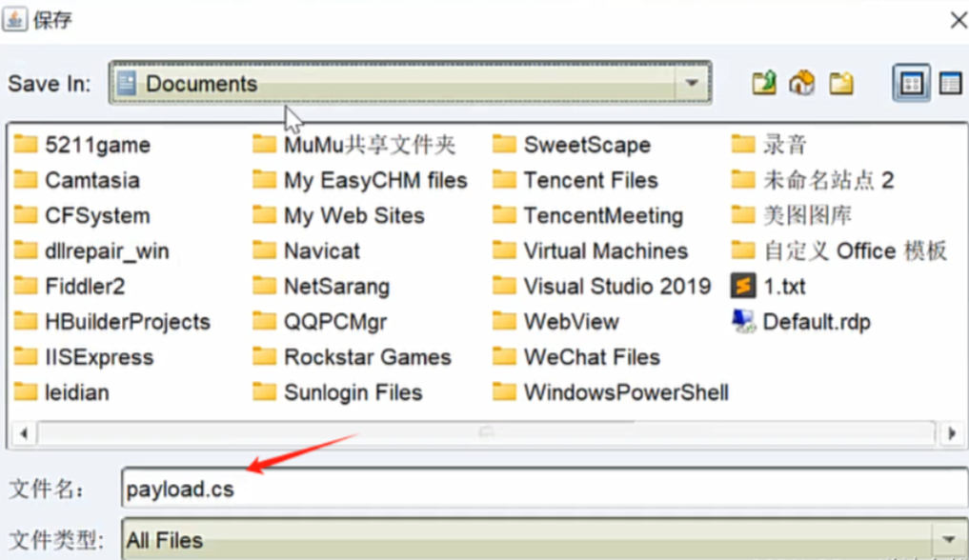Select the HBuilderProjects folder
Screen dimensions: 969x560
click(x=111, y=322)
